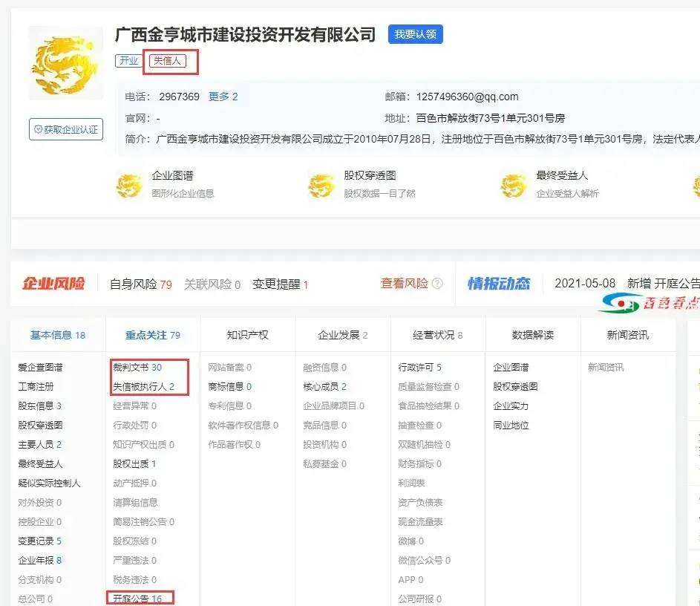Switch to 重点关注 79 tab

coord(153,335)
